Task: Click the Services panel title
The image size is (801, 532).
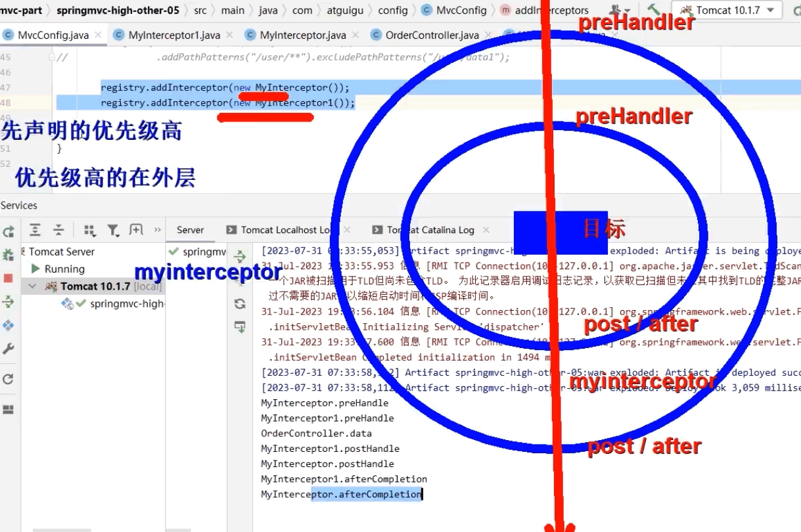Action: [19, 206]
